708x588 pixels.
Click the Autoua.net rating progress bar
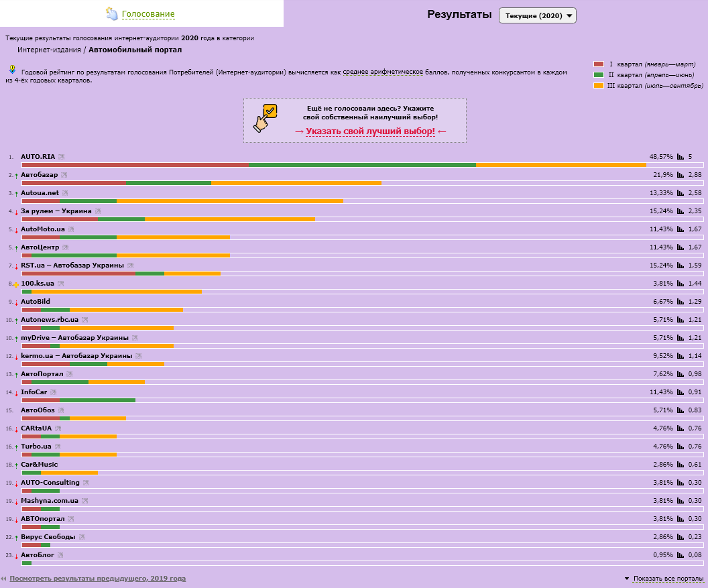click(362, 201)
